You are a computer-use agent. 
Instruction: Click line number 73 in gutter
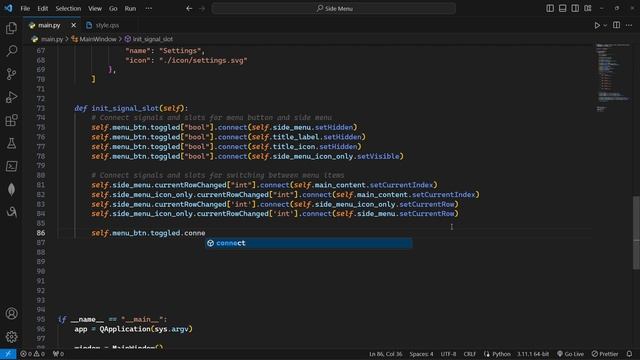tap(40, 108)
